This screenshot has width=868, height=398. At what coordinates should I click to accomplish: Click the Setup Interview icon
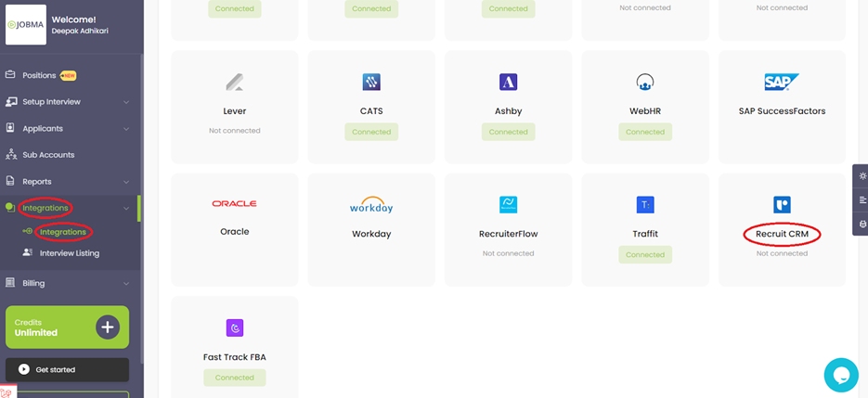(x=10, y=102)
